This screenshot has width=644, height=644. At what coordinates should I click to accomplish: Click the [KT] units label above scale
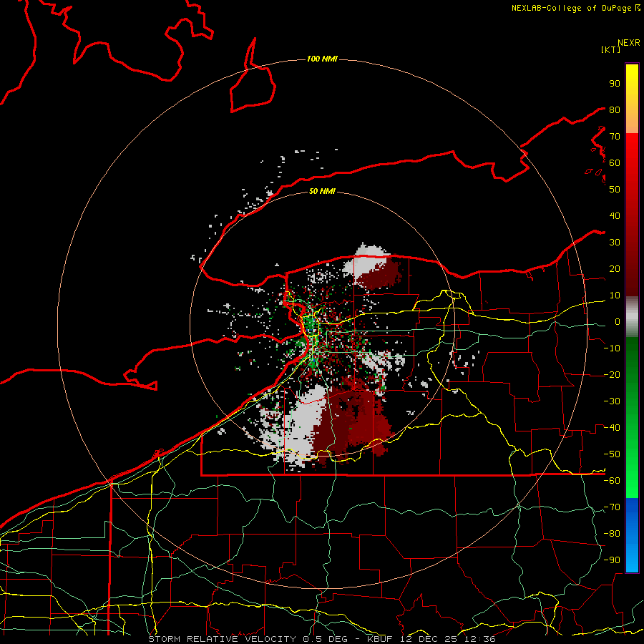point(611,49)
